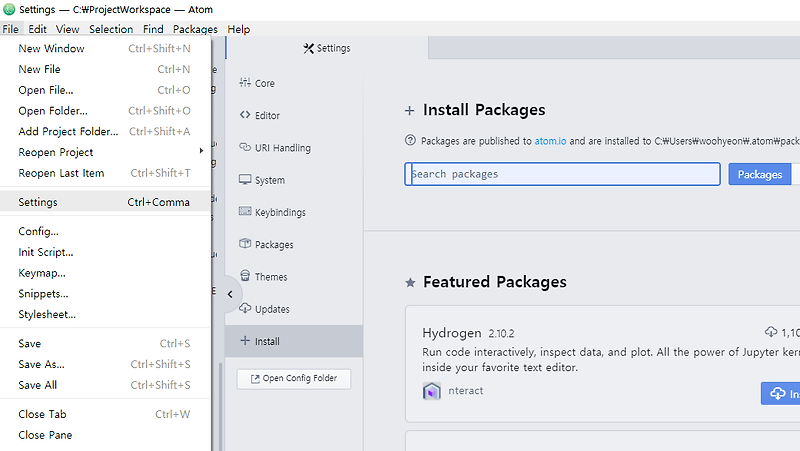
Task: Click the Themes paint bucket icon
Action: click(245, 277)
